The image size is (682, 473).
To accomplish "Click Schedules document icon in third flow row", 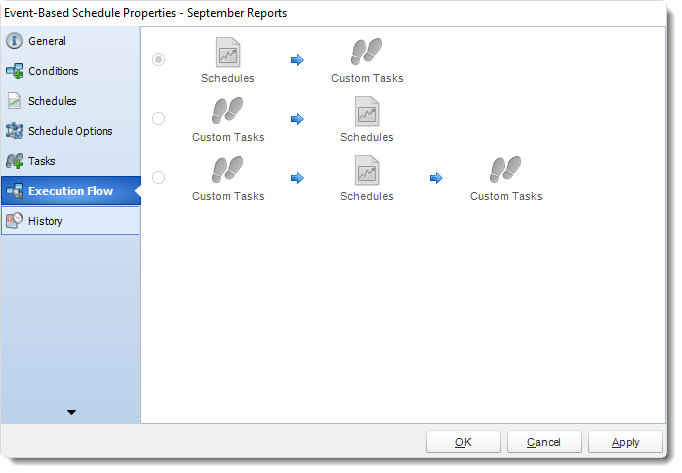I will (x=367, y=171).
